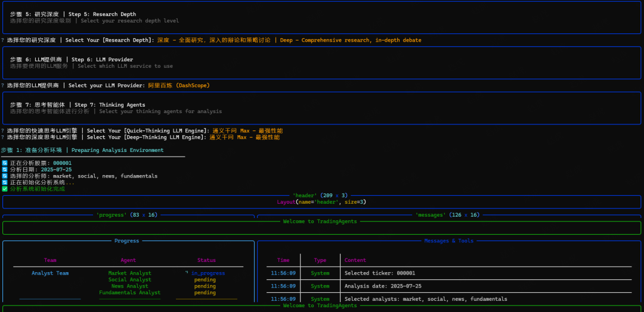Click the Status column header
This screenshot has width=644, height=312.
(x=206, y=260)
